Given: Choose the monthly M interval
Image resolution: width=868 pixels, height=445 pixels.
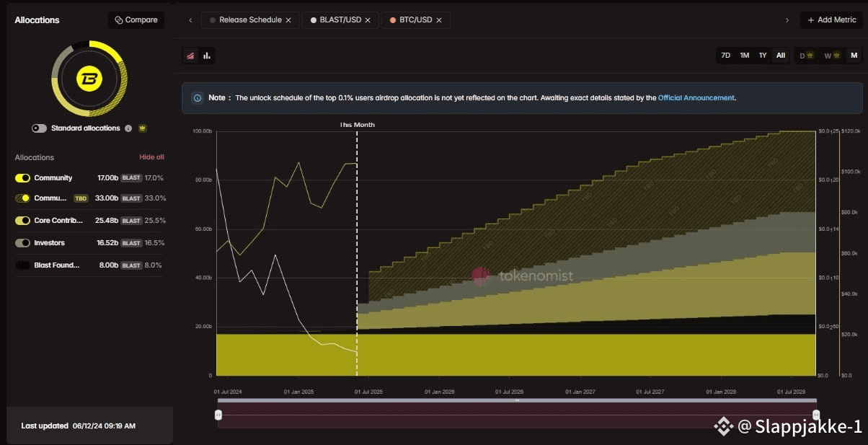Looking at the screenshot, I should [x=854, y=56].
